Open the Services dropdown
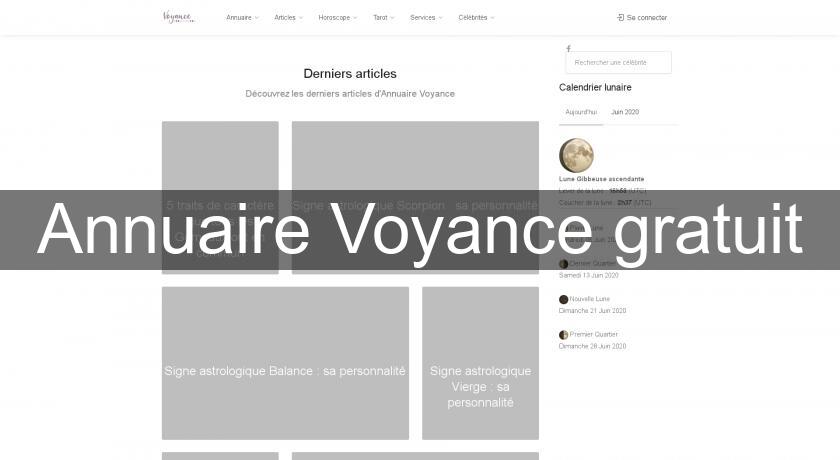The image size is (840, 460). [x=426, y=18]
